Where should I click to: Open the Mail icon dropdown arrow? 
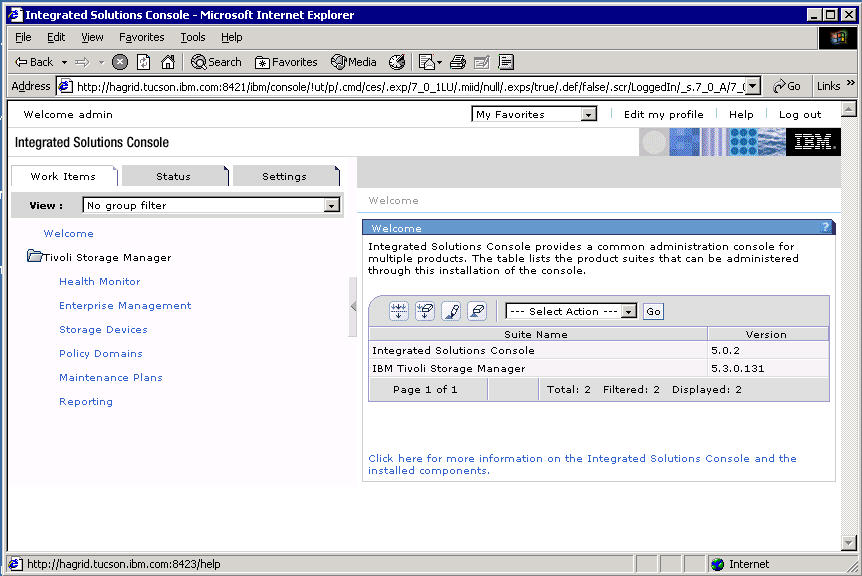pos(439,62)
